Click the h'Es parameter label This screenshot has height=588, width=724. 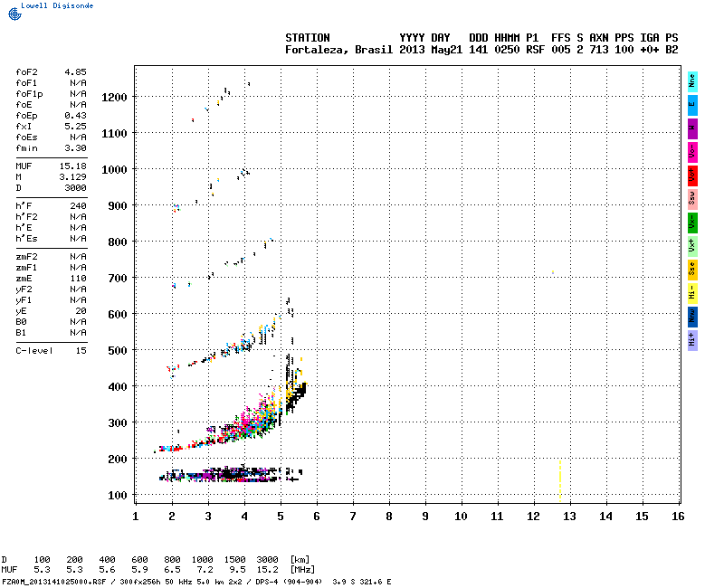click(26, 239)
